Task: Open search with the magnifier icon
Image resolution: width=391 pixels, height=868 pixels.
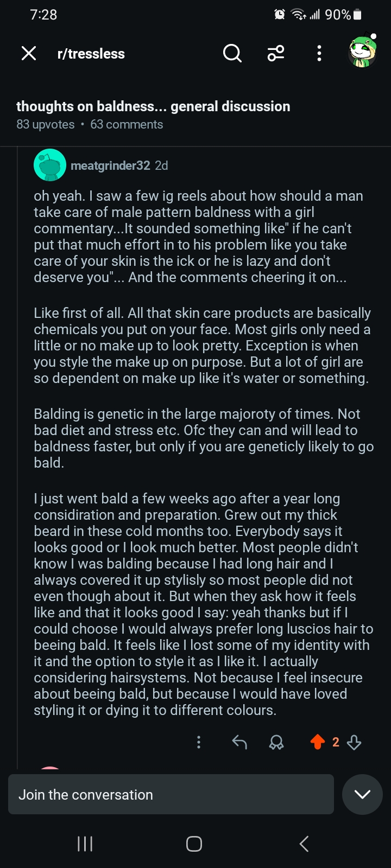Action: (232, 53)
